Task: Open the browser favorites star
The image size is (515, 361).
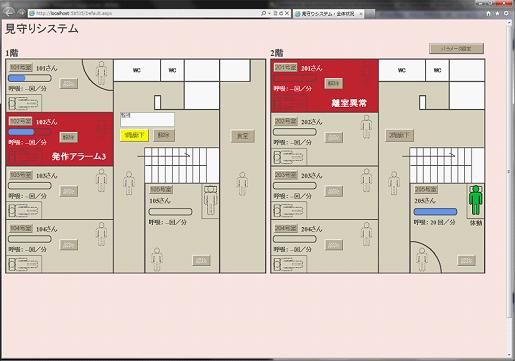Action: 497,13
